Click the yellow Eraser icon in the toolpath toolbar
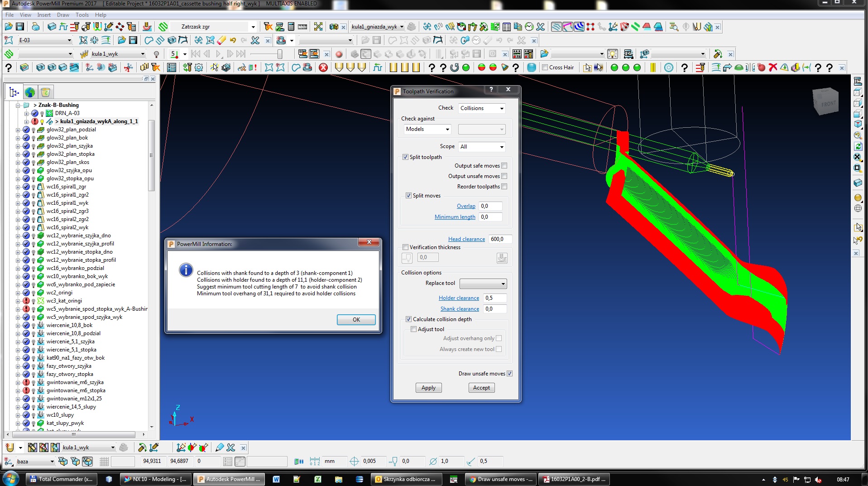This screenshot has width=868, height=486. (x=221, y=40)
